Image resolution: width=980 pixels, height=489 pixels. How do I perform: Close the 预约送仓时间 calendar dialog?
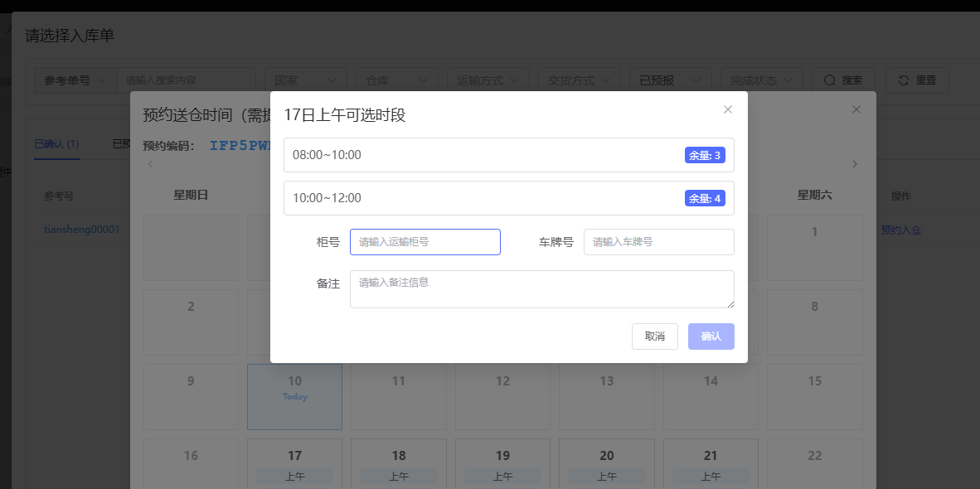[856, 109]
